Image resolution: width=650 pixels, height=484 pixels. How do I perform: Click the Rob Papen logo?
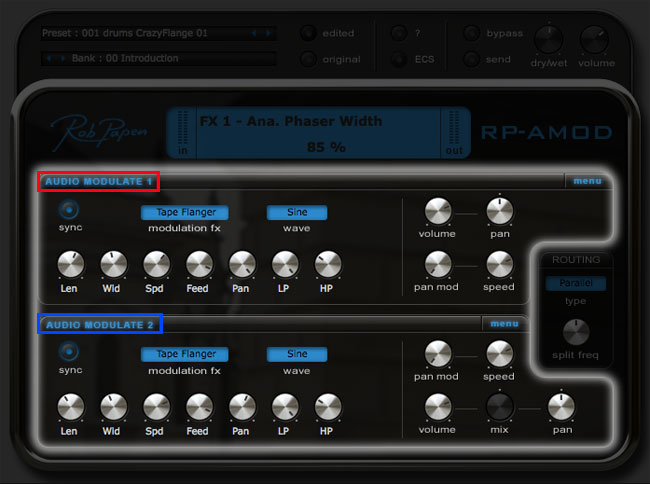(x=99, y=132)
